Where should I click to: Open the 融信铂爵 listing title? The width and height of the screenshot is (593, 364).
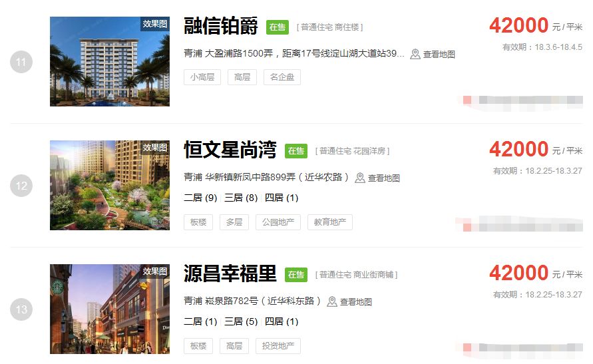click(x=220, y=26)
